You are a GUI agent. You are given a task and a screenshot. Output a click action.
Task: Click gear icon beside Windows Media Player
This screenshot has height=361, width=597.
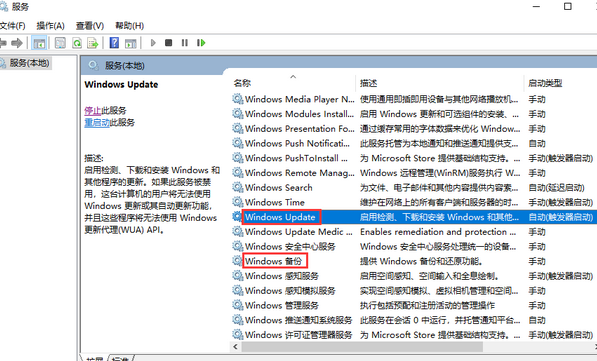238,99
